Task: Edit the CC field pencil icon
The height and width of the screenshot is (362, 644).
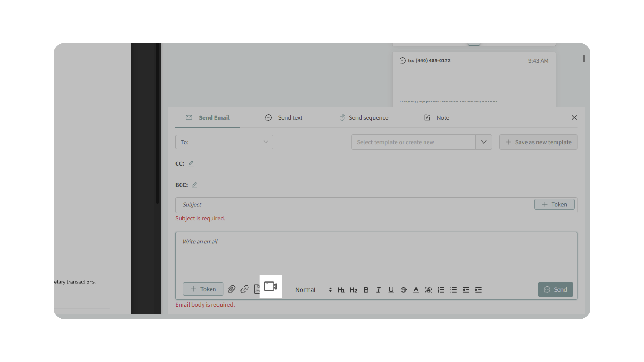Action: [191, 163]
